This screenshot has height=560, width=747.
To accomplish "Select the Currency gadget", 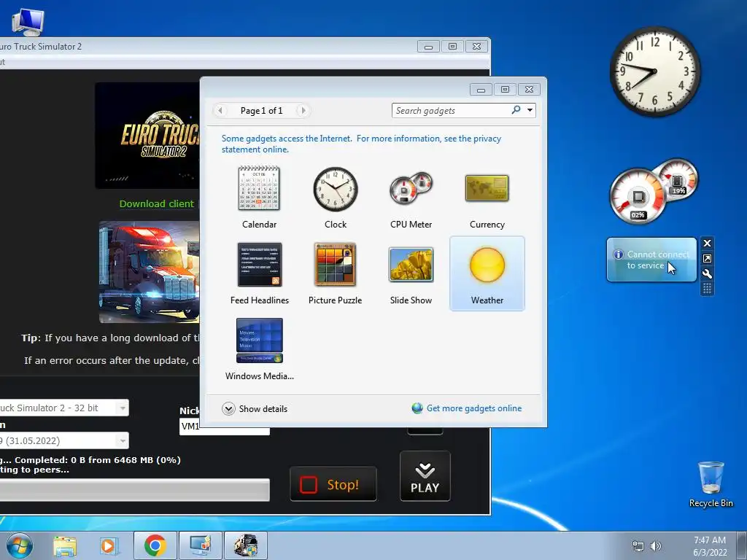I will click(x=487, y=198).
